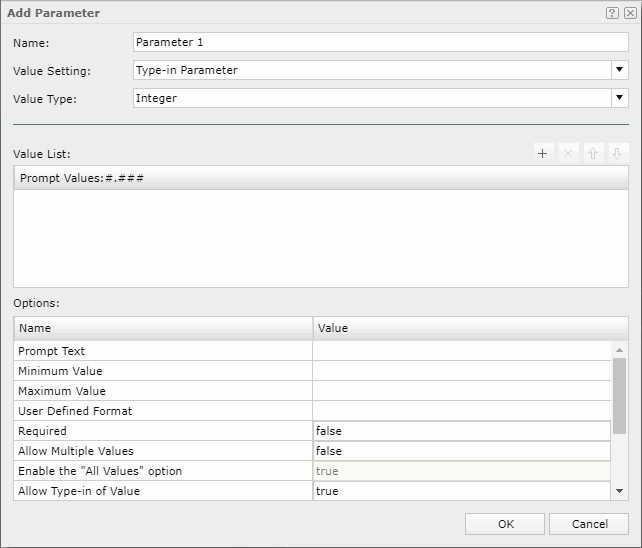
Task: Click the Options scroll down arrow
Action: pyautogui.click(x=620, y=491)
